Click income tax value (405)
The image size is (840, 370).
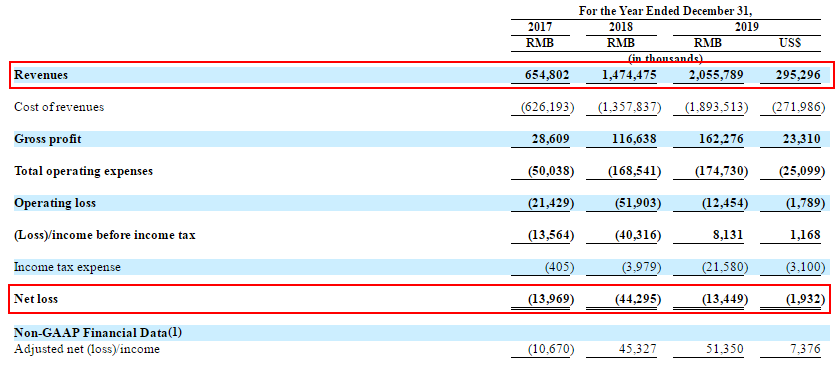pyautogui.click(x=559, y=267)
